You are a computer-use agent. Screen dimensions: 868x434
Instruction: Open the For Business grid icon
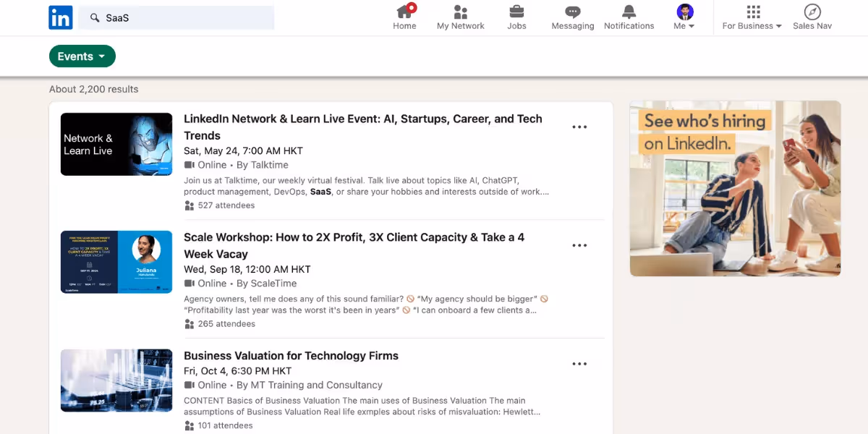point(753,12)
